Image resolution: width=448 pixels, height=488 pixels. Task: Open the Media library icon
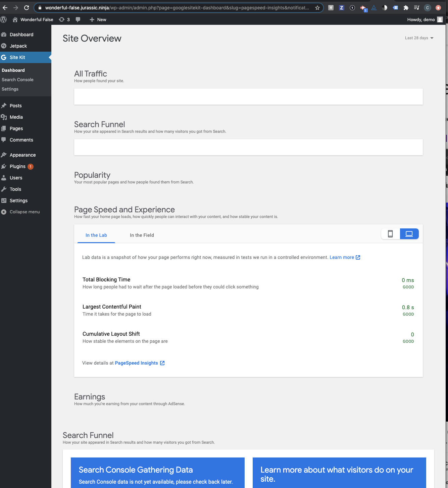[x=4, y=117]
